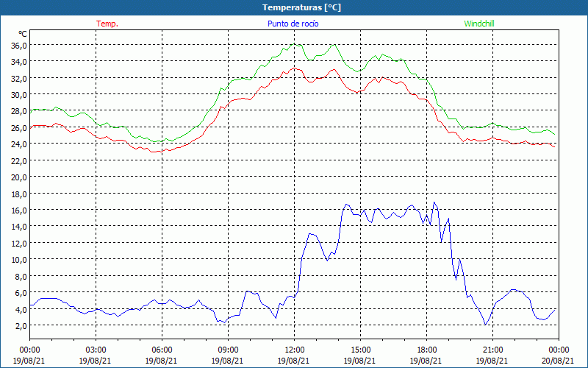Click the '2,0' y-axis value
This screenshot has height=368, width=588.
click(x=21, y=326)
